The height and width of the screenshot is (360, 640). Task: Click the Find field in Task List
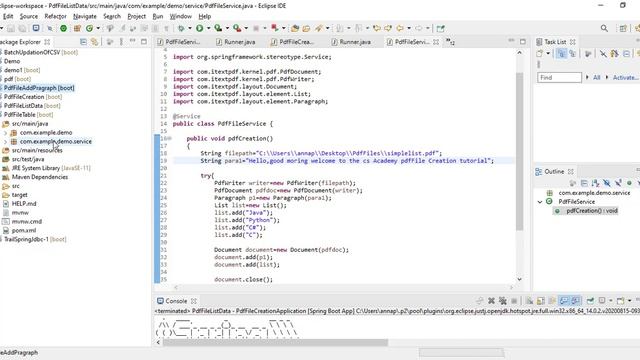click(559, 77)
